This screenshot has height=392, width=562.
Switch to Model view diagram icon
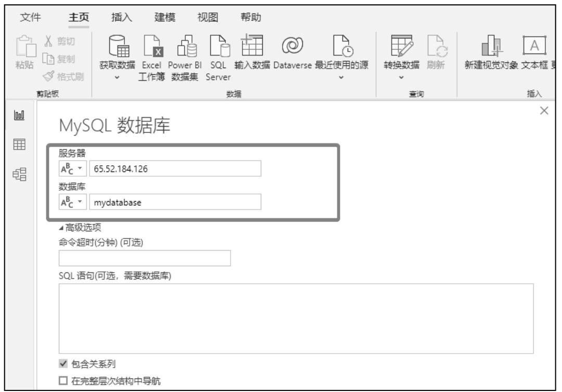[19, 174]
